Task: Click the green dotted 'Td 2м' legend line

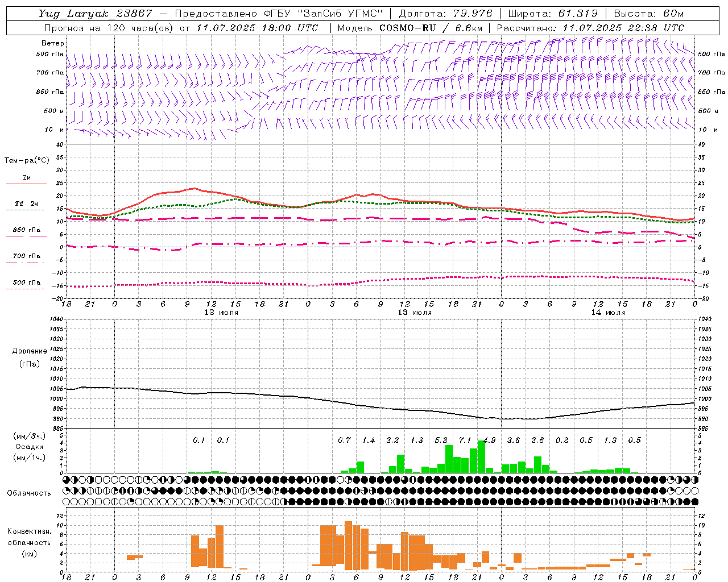Action: pos(25,210)
